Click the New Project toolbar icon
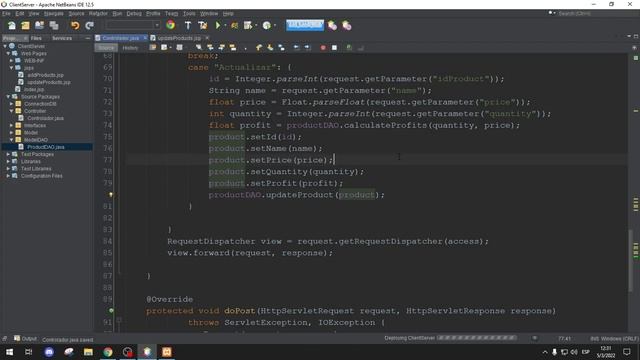The image size is (640, 360). click(25, 25)
